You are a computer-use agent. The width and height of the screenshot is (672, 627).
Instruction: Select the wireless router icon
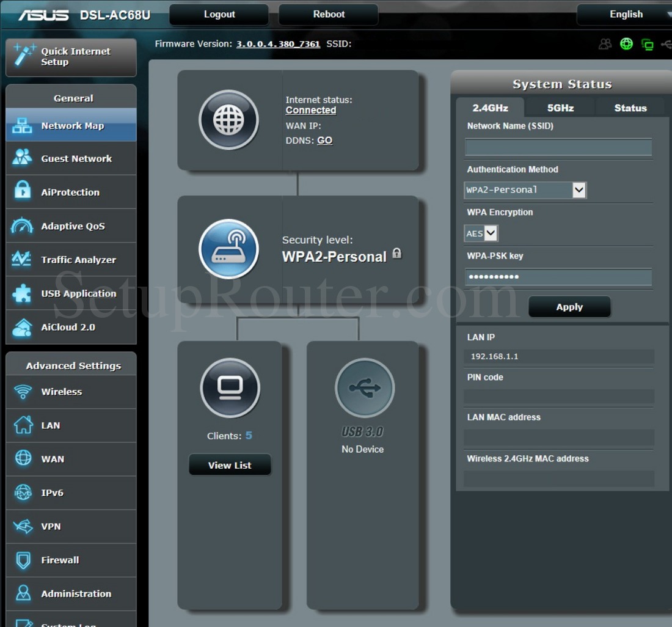tap(228, 249)
